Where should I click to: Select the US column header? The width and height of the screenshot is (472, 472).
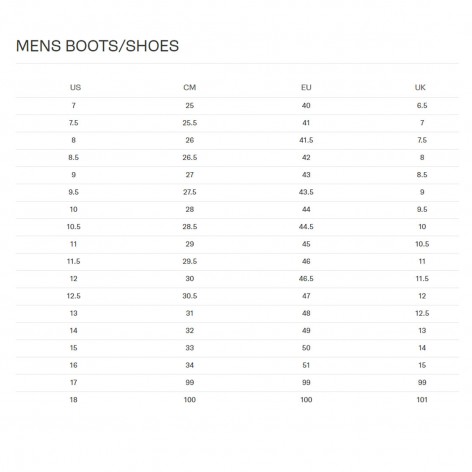point(75,87)
